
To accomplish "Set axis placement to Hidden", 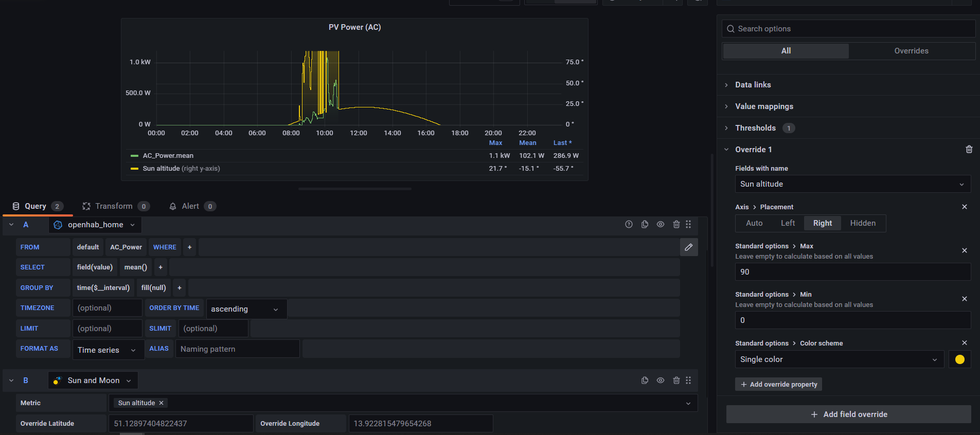I will point(862,223).
